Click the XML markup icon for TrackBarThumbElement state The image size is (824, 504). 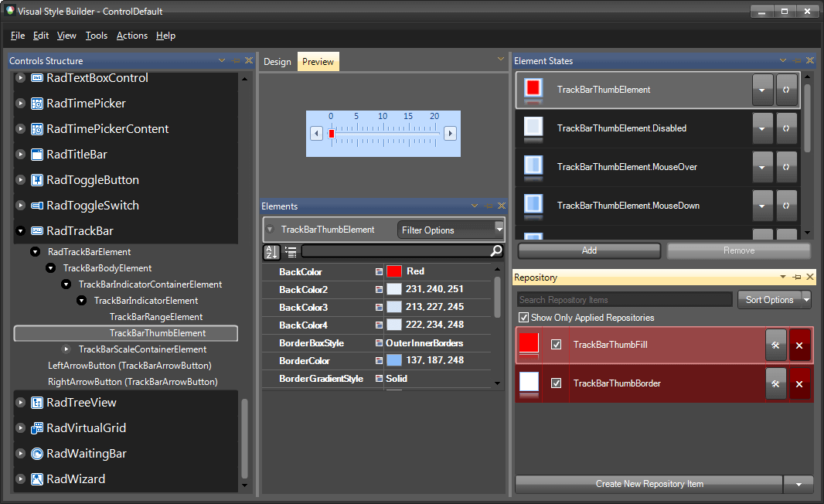pos(786,90)
